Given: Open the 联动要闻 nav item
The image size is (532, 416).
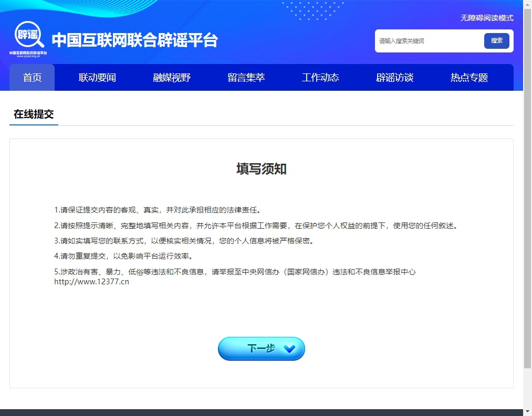Looking at the screenshot, I should [97, 78].
